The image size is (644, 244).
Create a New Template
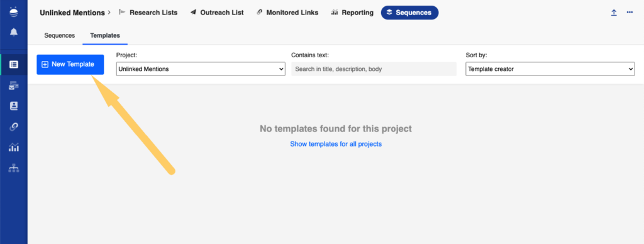[70, 65]
